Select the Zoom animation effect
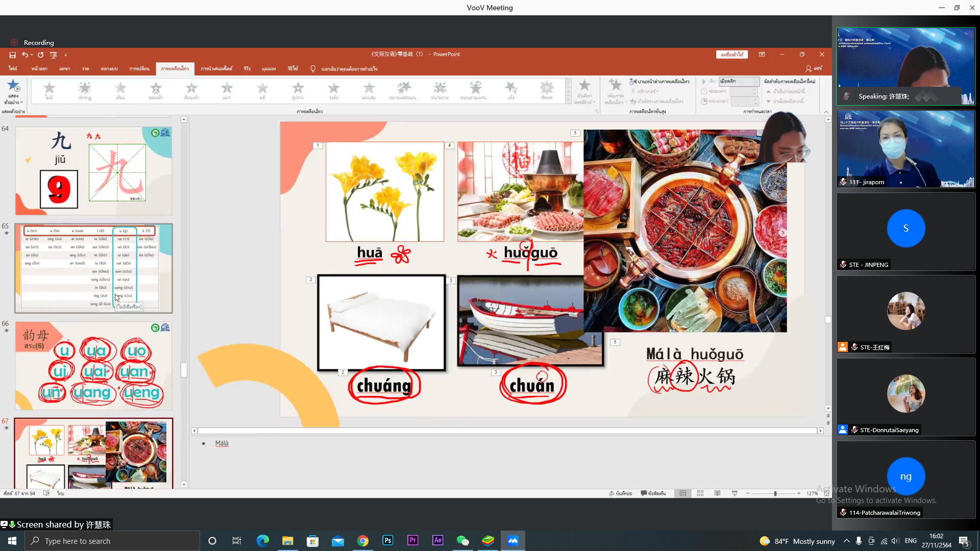The image size is (980, 551). (440, 90)
